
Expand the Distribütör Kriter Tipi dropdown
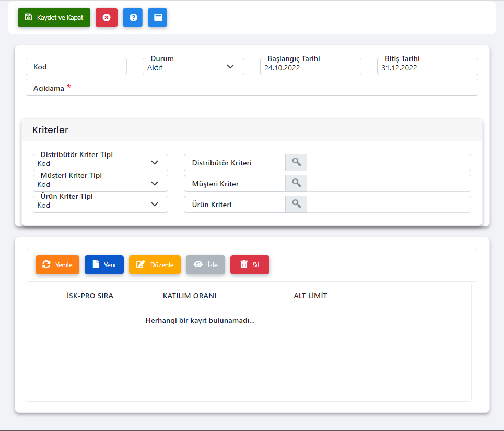tap(100, 163)
